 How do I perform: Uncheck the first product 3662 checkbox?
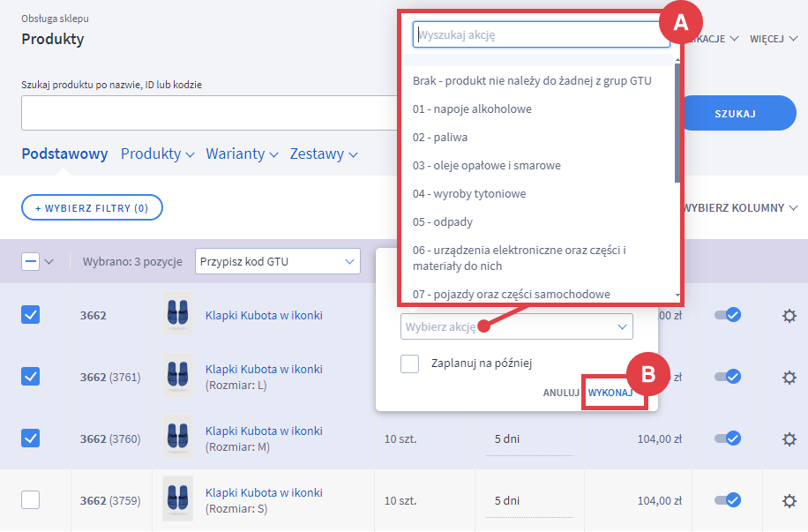click(x=31, y=315)
